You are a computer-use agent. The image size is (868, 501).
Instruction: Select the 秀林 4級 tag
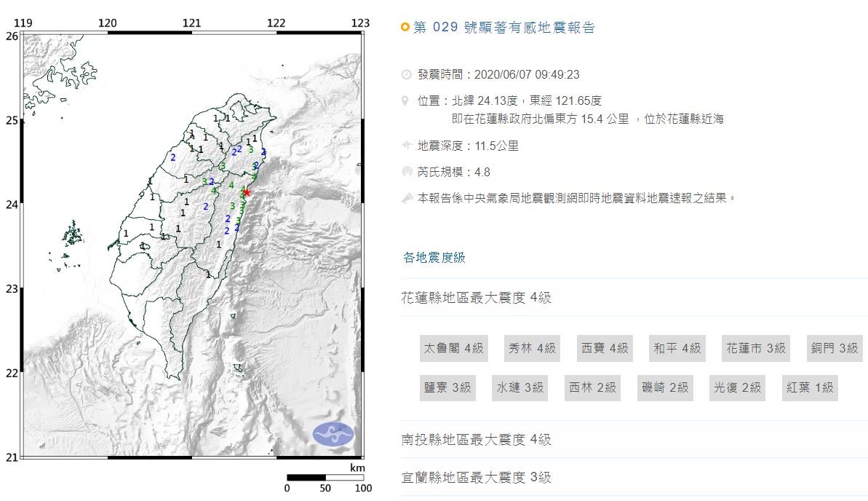click(532, 349)
